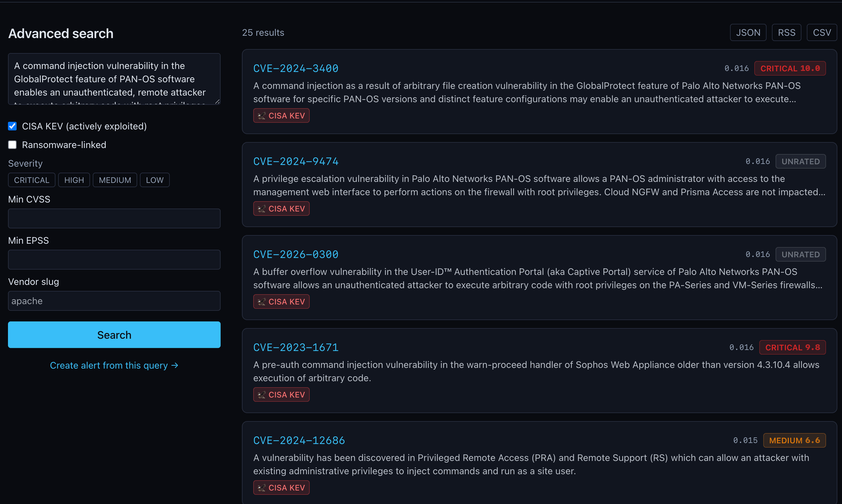
Task: Toggle the MEDIUM severity filter
Action: click(x=115, y=180)
